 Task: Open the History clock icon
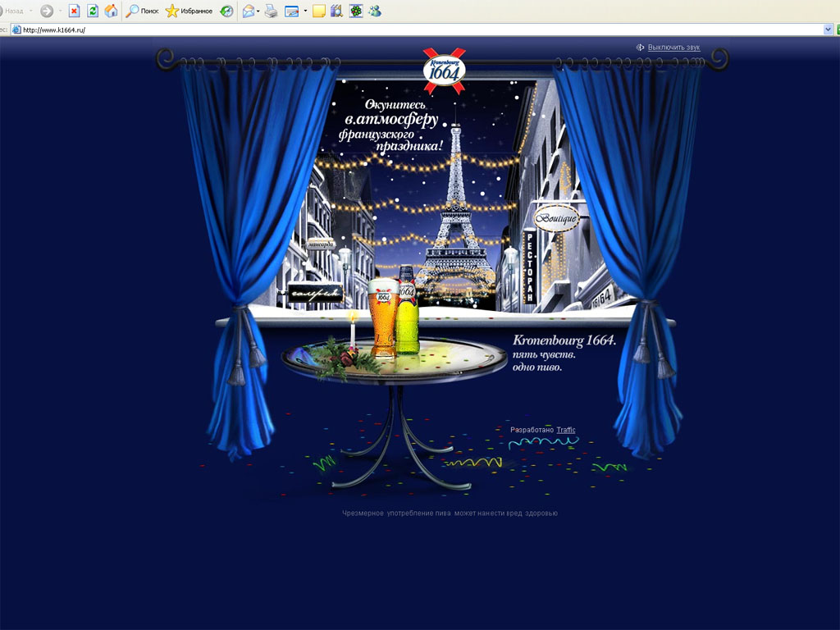(227, 11)
